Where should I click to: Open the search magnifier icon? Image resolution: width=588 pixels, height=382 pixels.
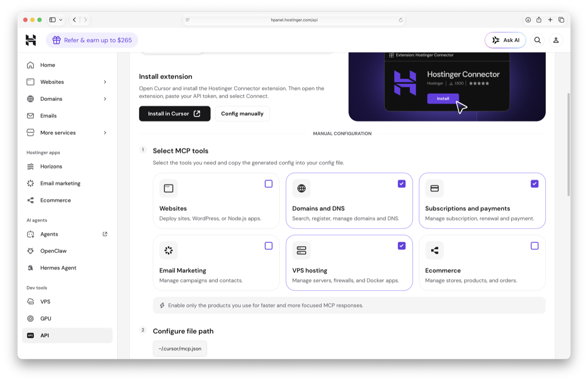click(538, 40)
